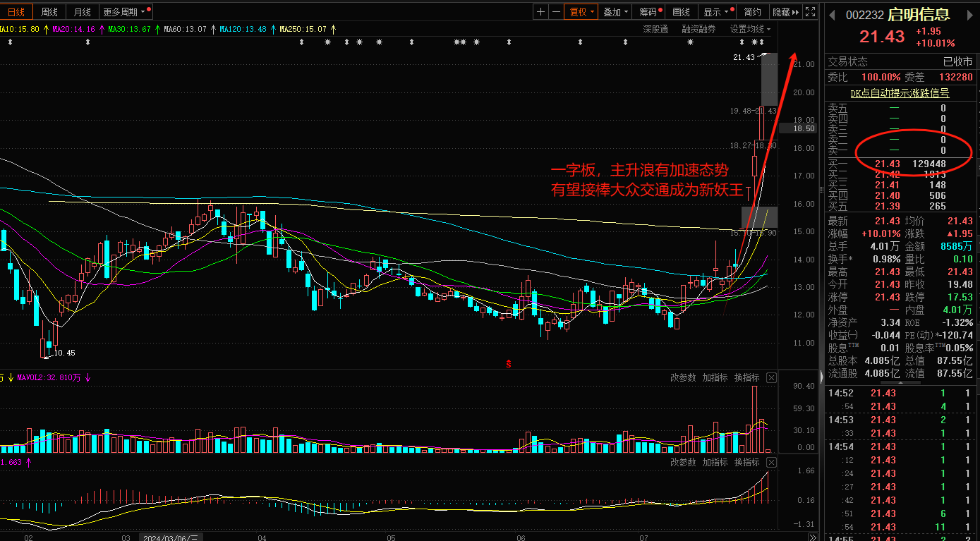980x541 pixels.
Task: Click 加指标 in volume panel
Action: click(x=715, y=378)
